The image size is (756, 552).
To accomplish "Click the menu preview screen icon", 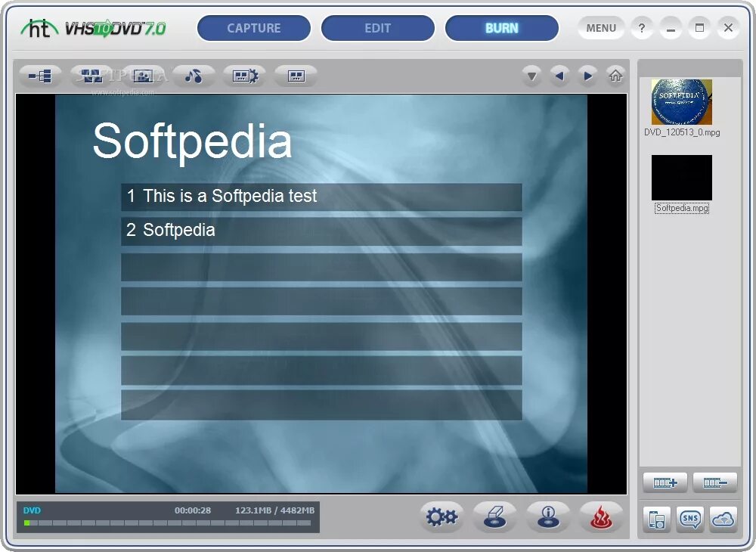I will point(296,76).
